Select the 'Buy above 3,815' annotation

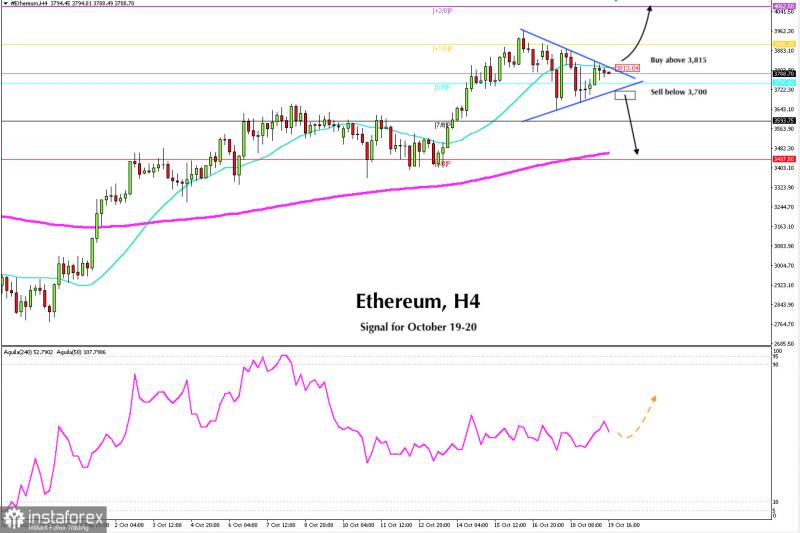(x=678, y=60)
